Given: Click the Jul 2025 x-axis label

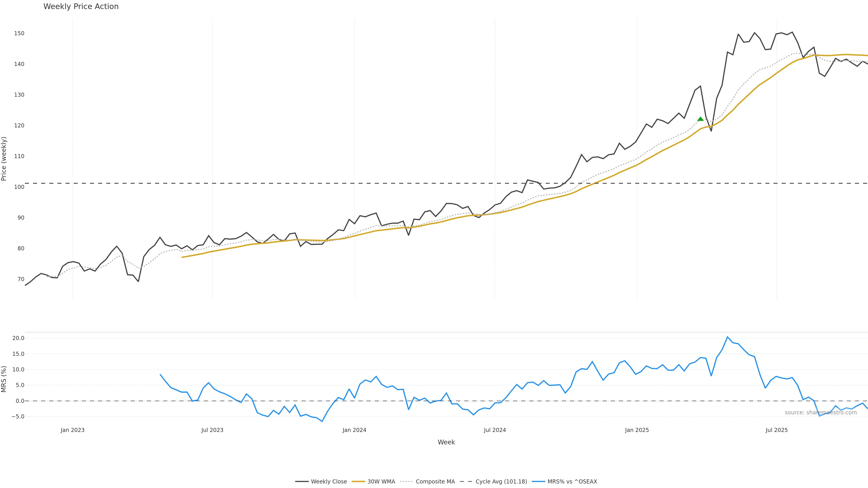Looking at the screenshot, I should [x=776, y=430].
